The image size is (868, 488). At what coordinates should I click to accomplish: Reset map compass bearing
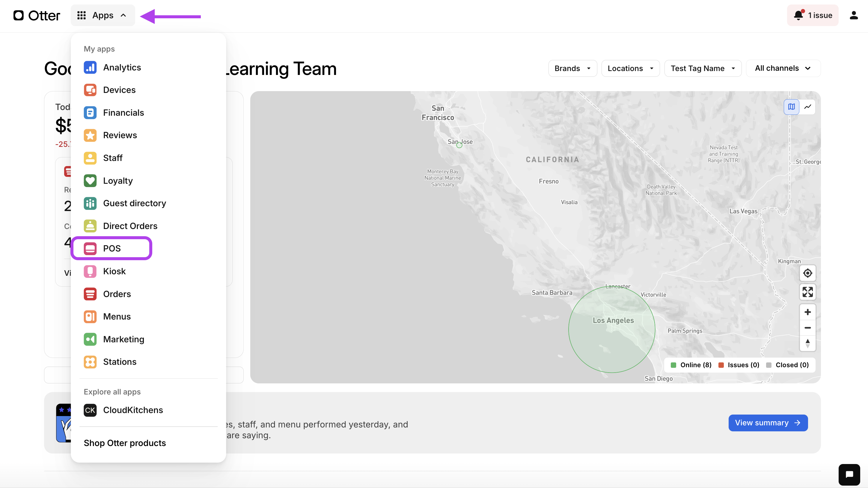(807, 344)
